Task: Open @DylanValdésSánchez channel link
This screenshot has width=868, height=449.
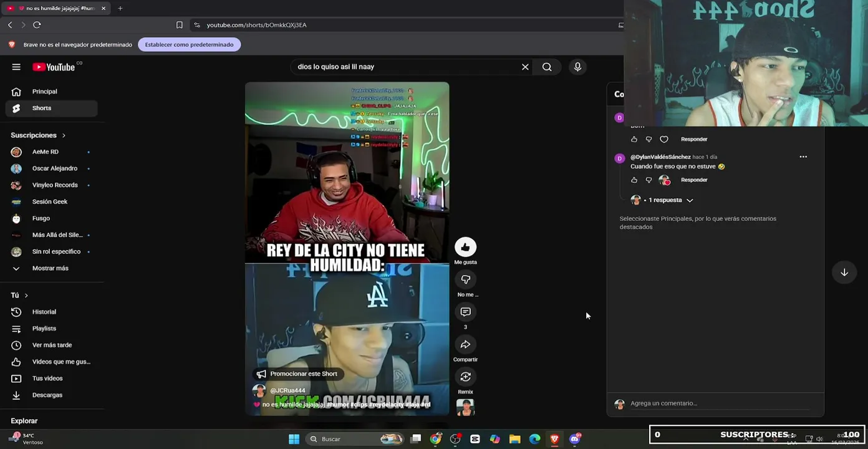Action: (660, 157)
